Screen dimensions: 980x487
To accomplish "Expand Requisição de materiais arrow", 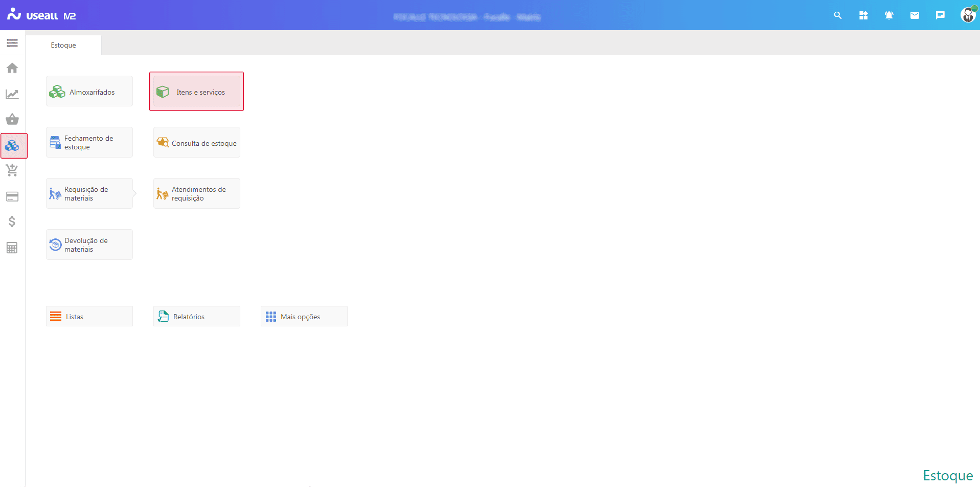I will coord(134,193).
